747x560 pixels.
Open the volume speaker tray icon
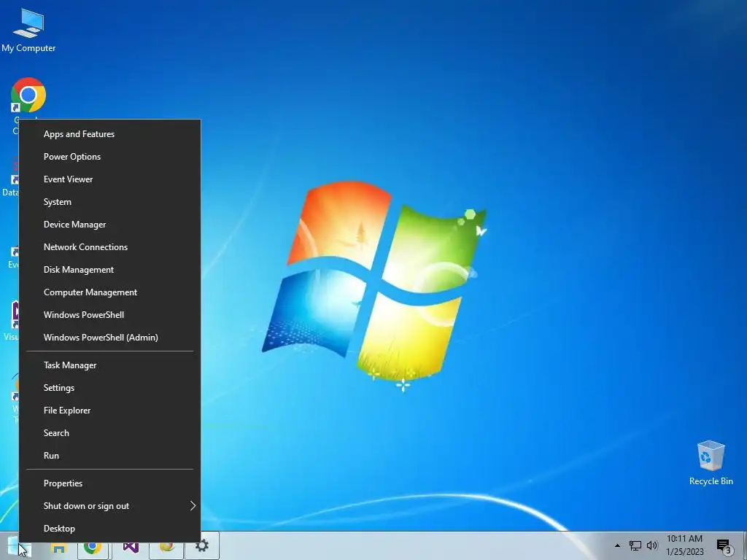pos(652,545)
